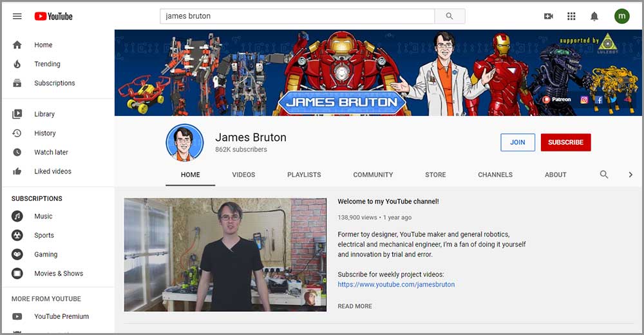Switch to the VIDEOS tab
This screenshot has height=335, width=644.
(x=243, y=175)
